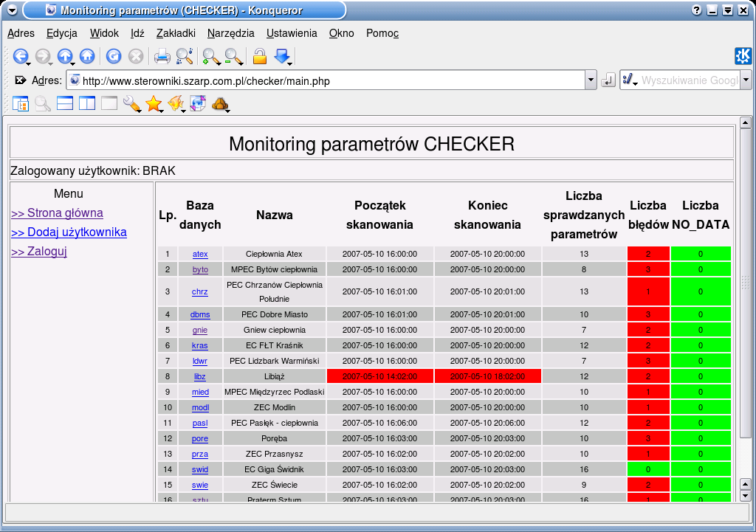Image resolution: width=756 pixels, height=532 pixels.
Task: Expand the Google search box dropdown
Action: (746, 80)
